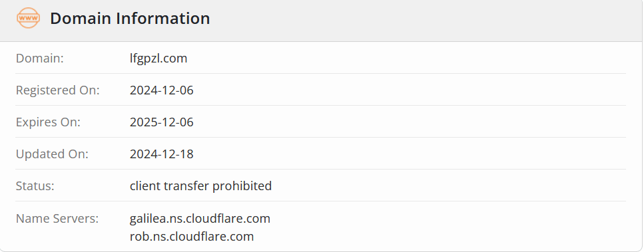Select galilea.ns.cloudflare.com name server
This screenshot has height=252, width=644.
[200, 218]
